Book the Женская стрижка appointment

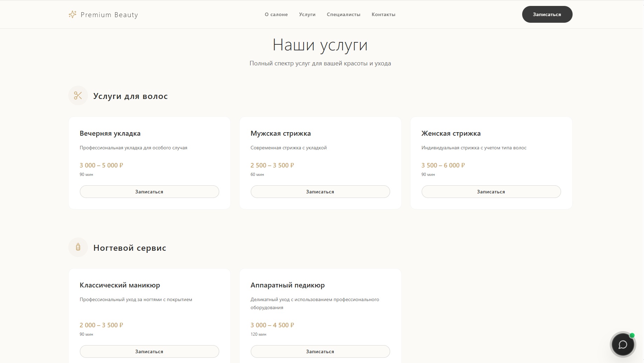point(491,192)
